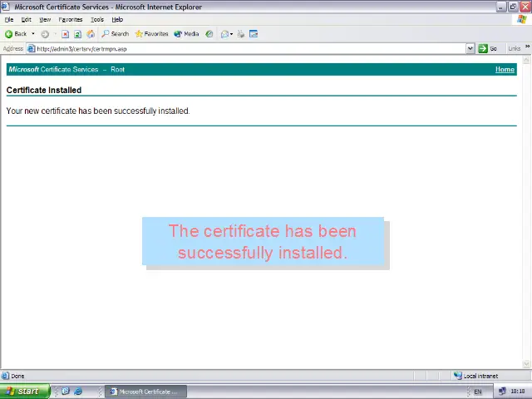
Task: Launch Internet Explorer from quick launch
Action: pos(78,392)
